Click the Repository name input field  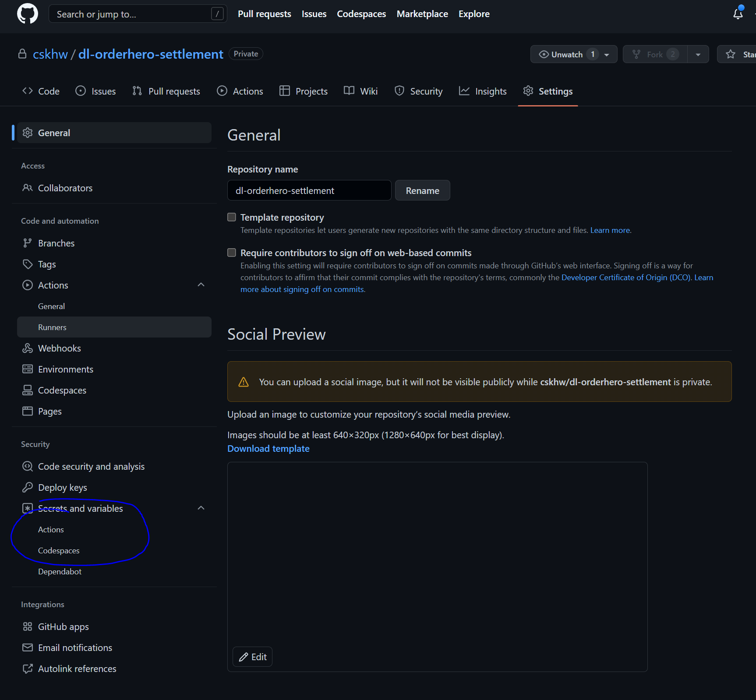[x=309, y=190]
